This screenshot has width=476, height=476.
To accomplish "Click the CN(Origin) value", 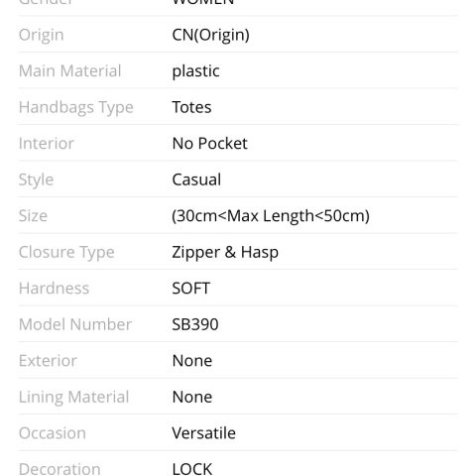I will pos(210,35).
